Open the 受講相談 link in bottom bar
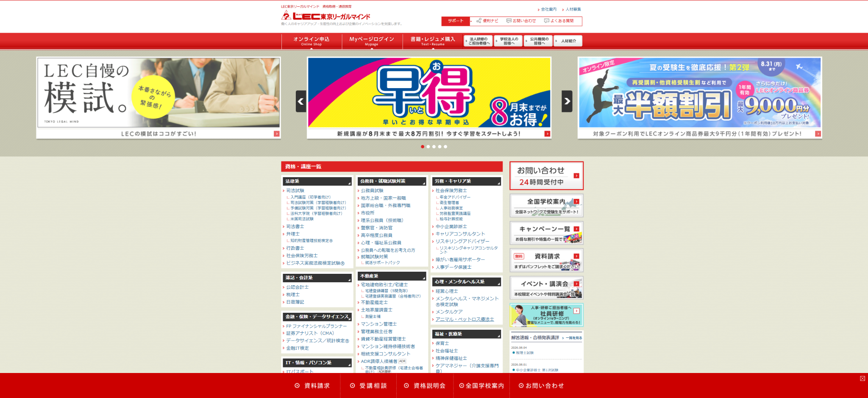Viewport: 868px width, 398px height. pyautogui.click(x=369, y=386)
